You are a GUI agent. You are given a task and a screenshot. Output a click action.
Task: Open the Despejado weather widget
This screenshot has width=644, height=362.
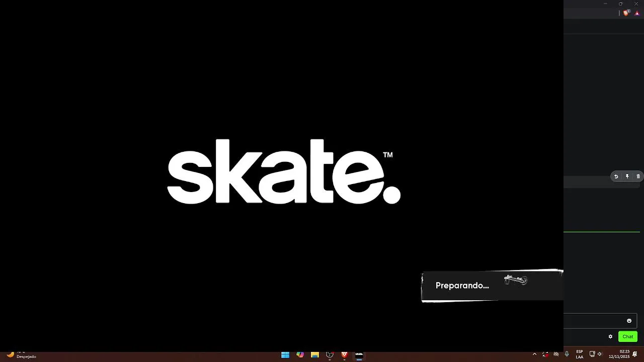click(x=21, y=355)
